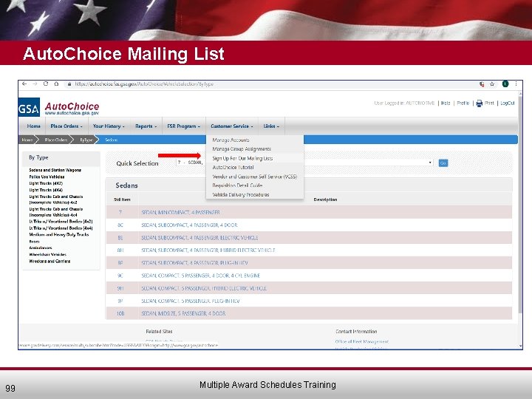Screen dimensions: 532x399
Task: Reload the page with refresh icon
Action: click(x=46, y=83)
